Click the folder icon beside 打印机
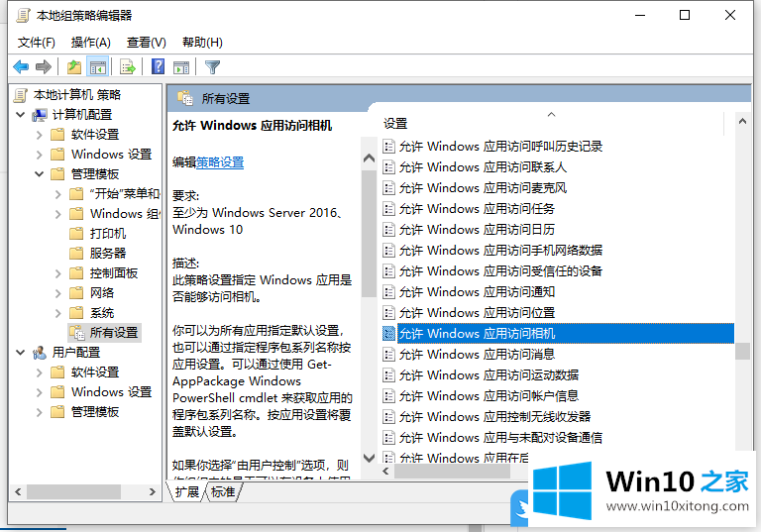 [x=76, y=234]
